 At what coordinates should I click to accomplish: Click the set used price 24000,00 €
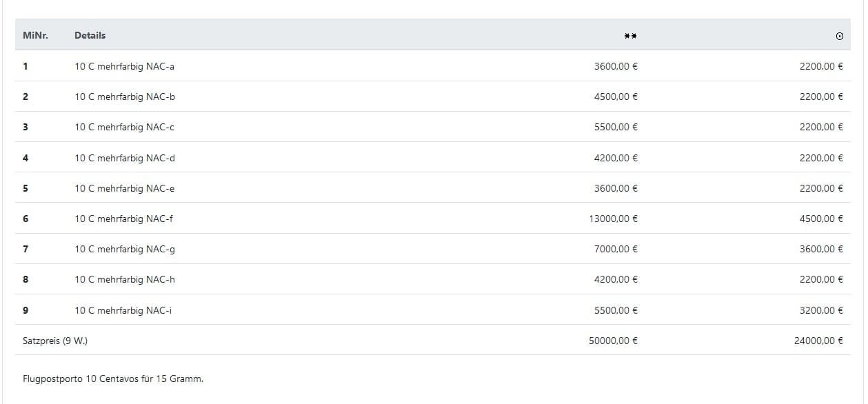[818, 341]
